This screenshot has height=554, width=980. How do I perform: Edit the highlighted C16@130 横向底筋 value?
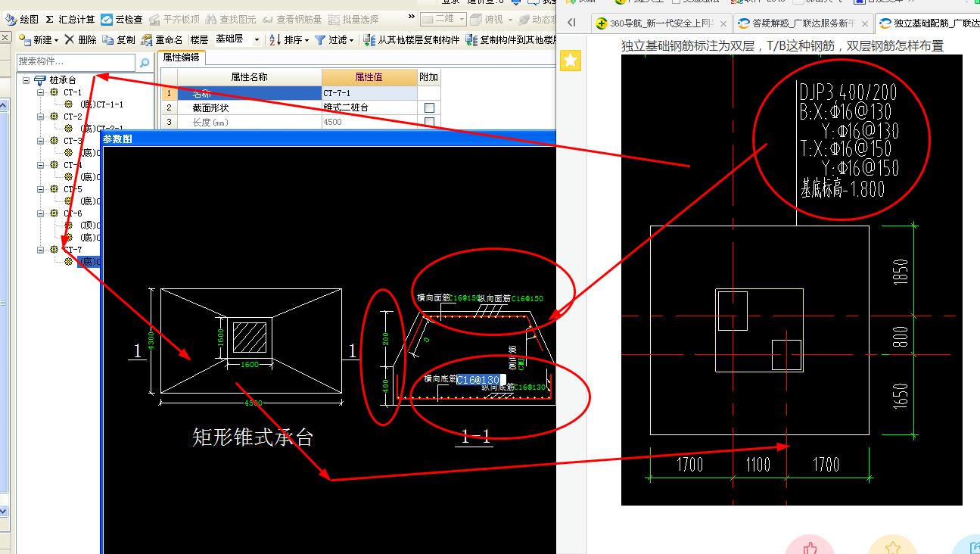481,380
